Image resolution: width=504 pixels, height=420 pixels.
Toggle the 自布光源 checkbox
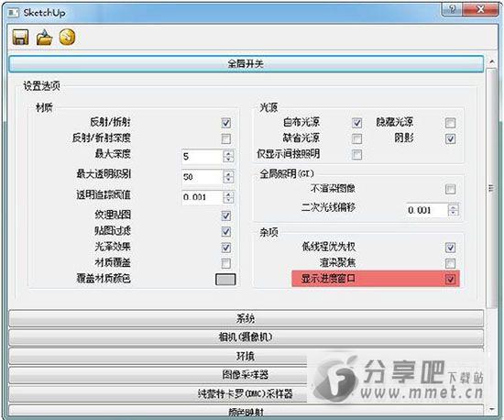356,123
